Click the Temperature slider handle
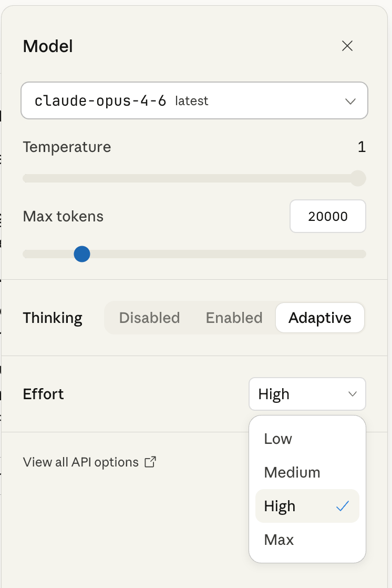The image size is (392, 588). tap(358, 178)
